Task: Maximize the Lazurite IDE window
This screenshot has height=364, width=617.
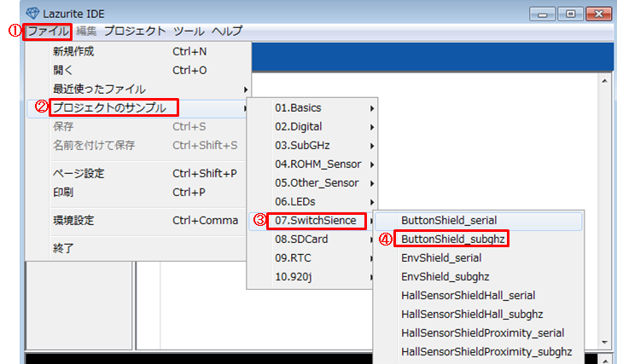Action: click(x=570, y=14)
